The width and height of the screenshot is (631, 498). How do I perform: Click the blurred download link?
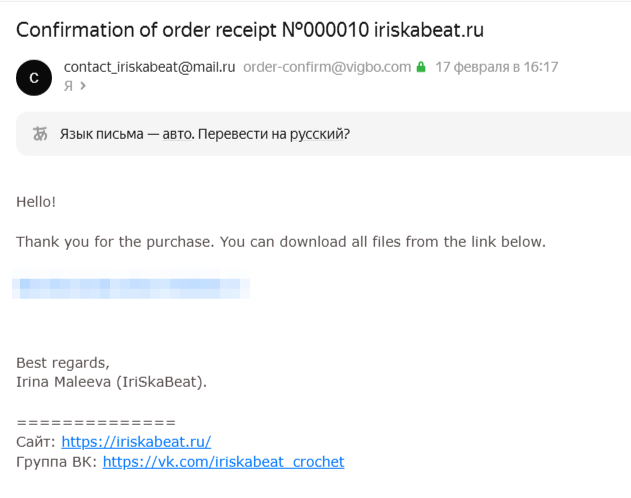(x=131, y=288)
